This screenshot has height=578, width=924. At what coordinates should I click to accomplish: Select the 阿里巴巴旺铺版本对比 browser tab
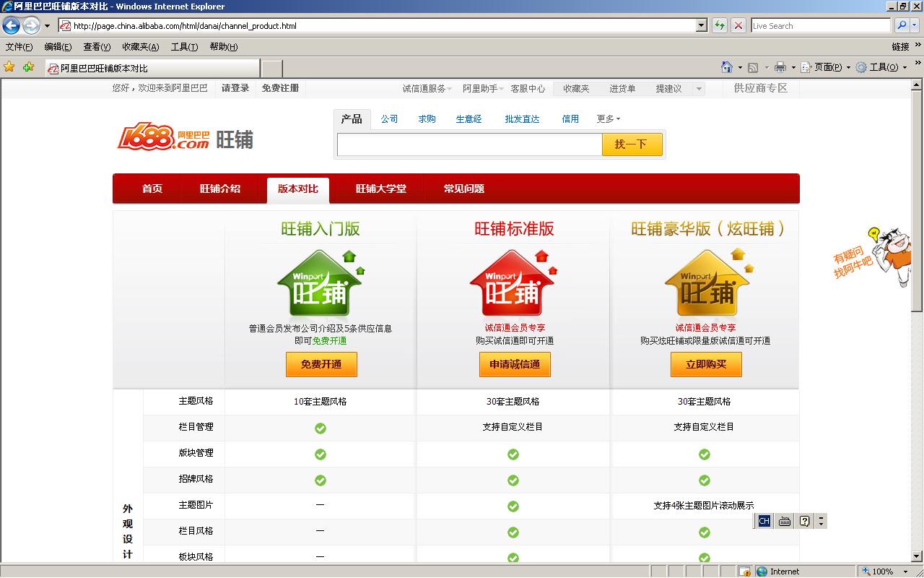tap(152, 68)
